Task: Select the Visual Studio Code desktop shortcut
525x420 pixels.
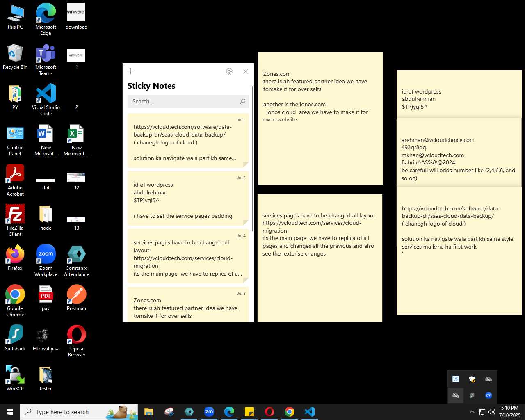Action: [46, 100]
